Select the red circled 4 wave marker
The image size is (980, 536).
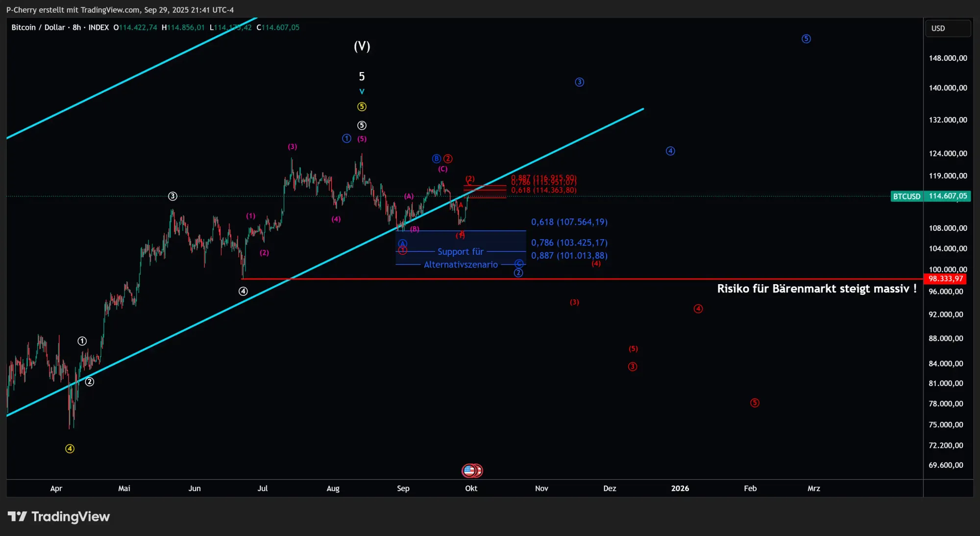[x=698, y=309]
